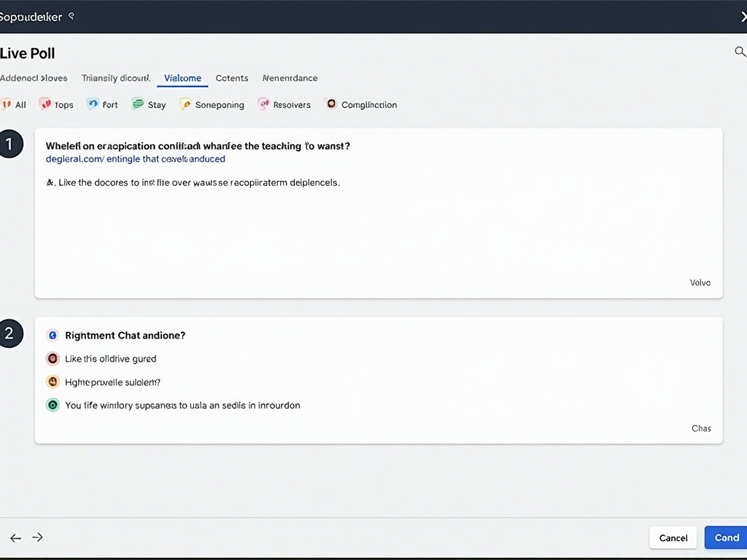Viewport: 747px width, 560px height.
Task: Click the blue icon beside Rightment Chat andione
Action: [x=53, y=335]
